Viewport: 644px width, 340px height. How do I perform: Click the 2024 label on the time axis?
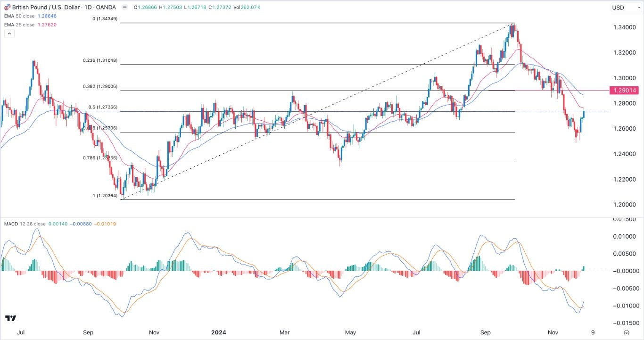pos(218,332)
